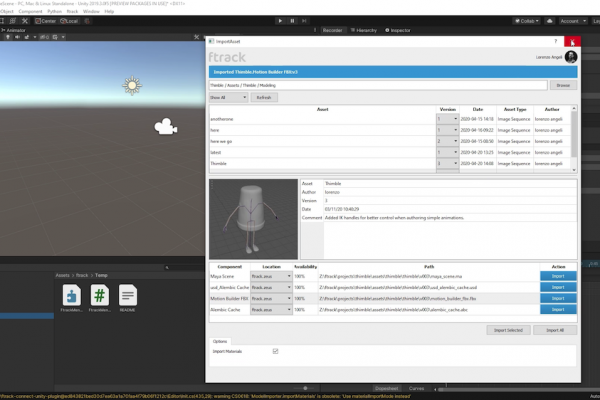Import the Maya Scene component
This screenshot has width=600, height=400.
click(x=558, y=276)
